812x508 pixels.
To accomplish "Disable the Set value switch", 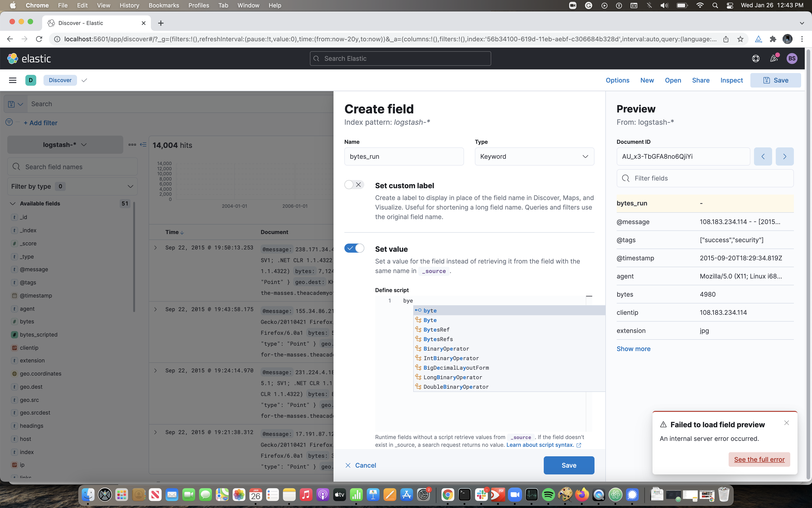I will tap(354, 248).
